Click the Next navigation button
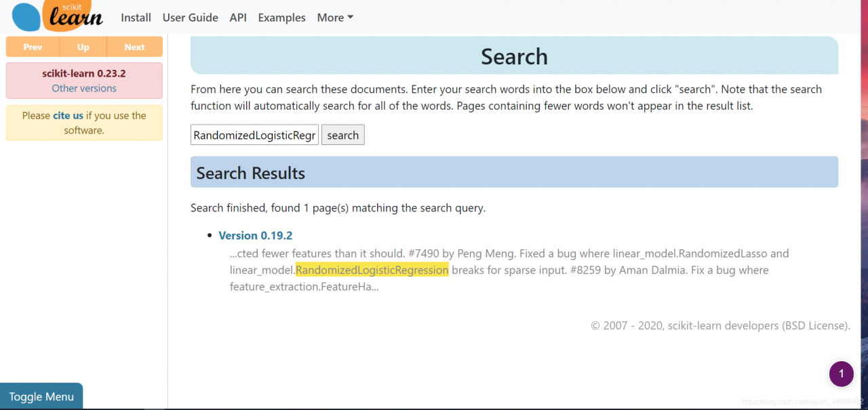The height and width of the screenshot is (410, 868). 135,47
